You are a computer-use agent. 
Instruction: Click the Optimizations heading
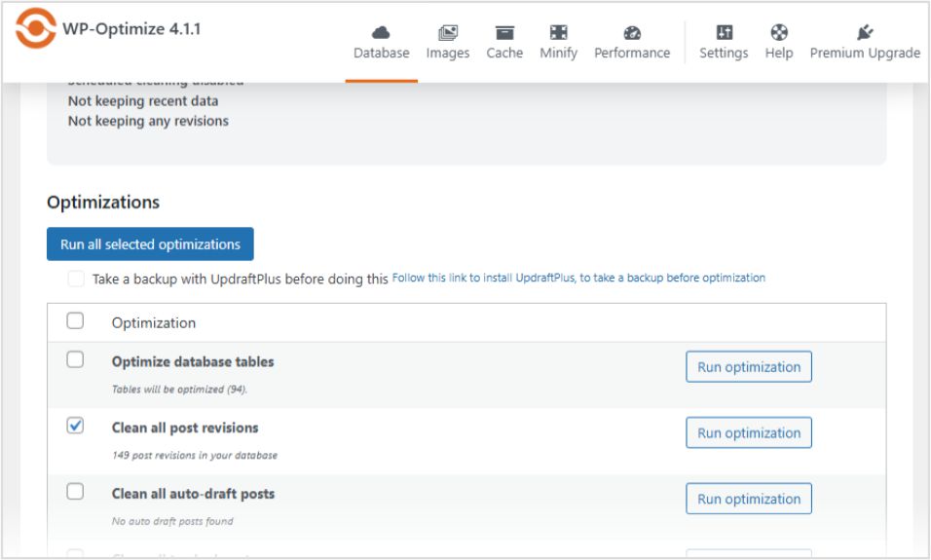pos(103,203)
